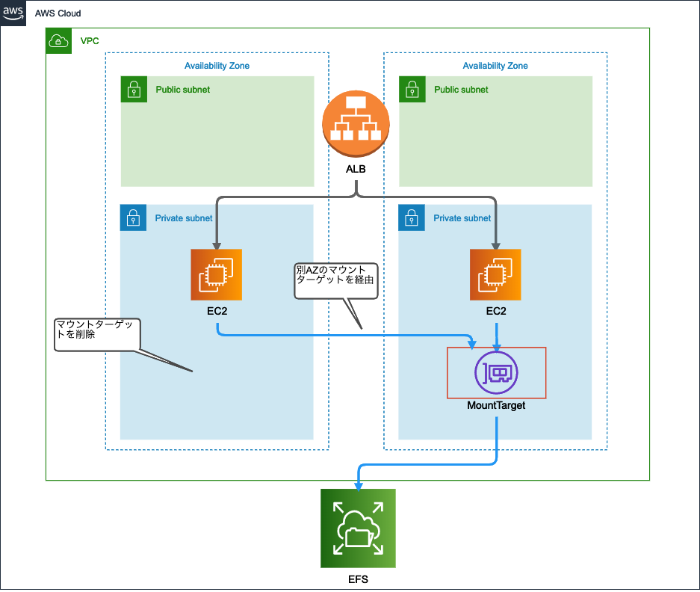Image resolution: width=700 pixels, height=592 pixels.
Task: Select the 'MountTarget' caption text
Action: pos(496,405)
